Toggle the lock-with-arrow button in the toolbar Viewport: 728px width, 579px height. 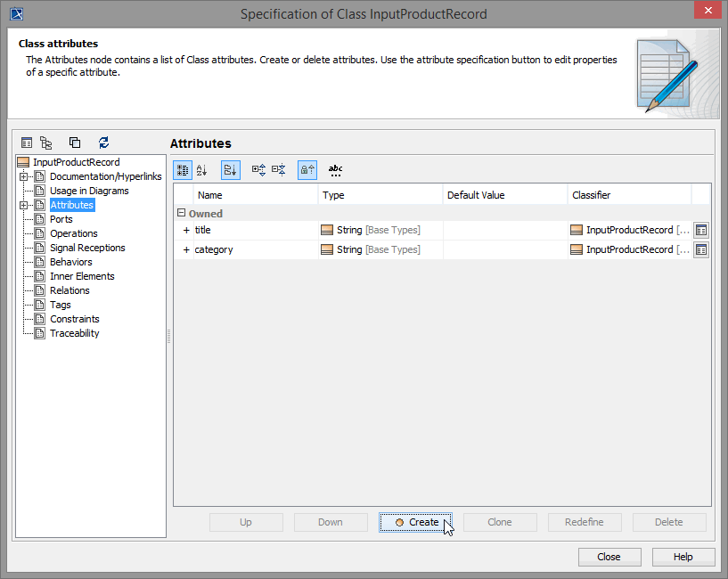pyautogui.click(x=307, y=169)
